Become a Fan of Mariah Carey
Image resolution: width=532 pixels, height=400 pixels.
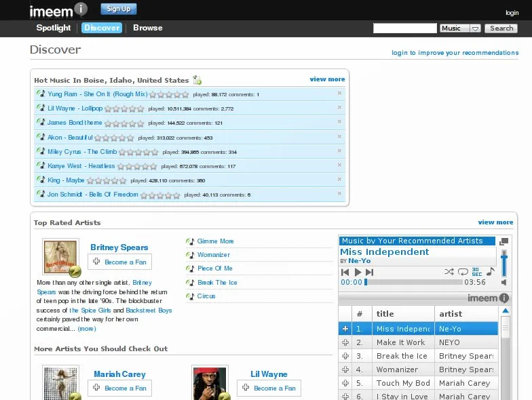coord(119,388)
